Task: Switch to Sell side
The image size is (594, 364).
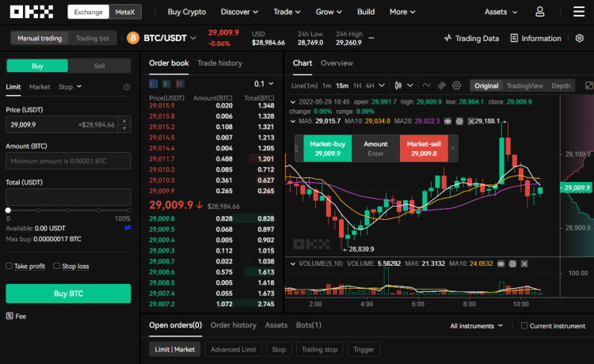Action: (99, 66)
